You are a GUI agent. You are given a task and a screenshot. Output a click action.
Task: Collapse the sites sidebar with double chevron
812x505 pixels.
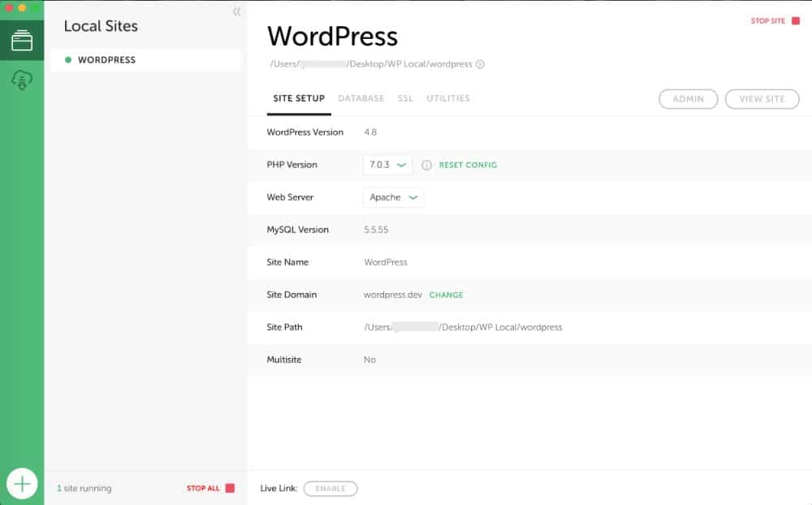[236, 12]
